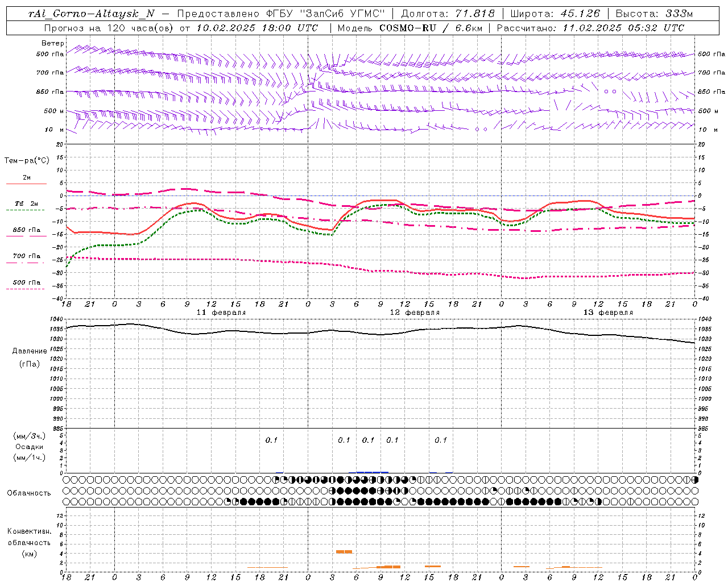Click the (мм/1ч.) precipitation unit label
This screenshot has width=728, height=582.
tap(30, 458)
